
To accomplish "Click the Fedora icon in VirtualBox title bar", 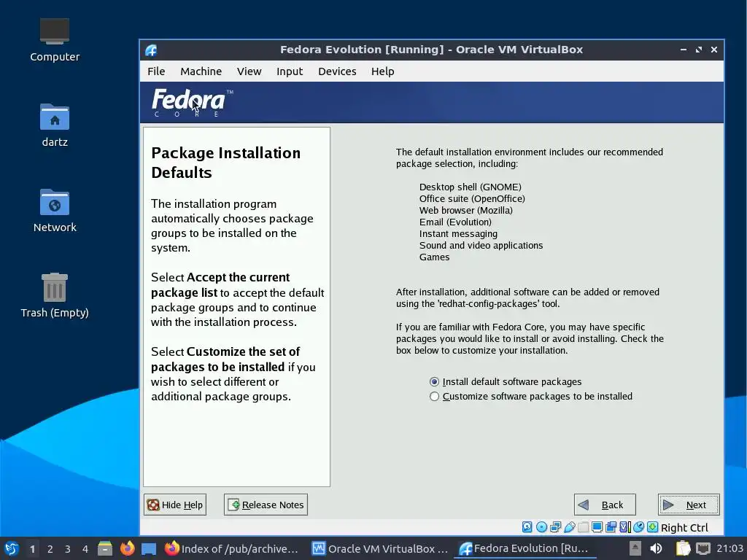I will point(152,50).
